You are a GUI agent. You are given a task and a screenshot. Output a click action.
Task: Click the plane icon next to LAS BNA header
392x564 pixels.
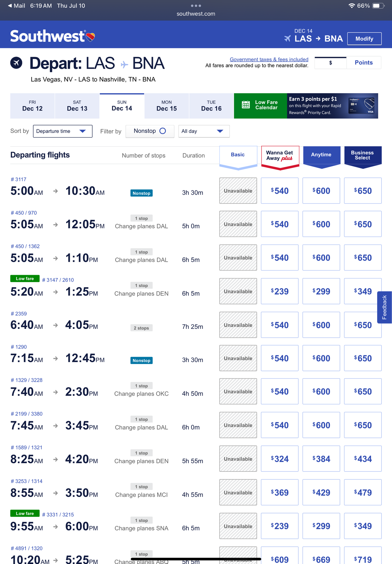(x=287, y=39)
